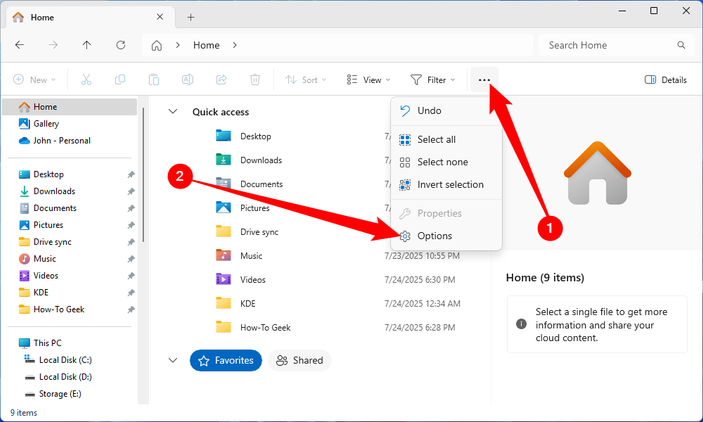The height and width of the screenshot is (422, 703).
Task: Click Home breadcrumb in address bar
Action: [206, 45]
